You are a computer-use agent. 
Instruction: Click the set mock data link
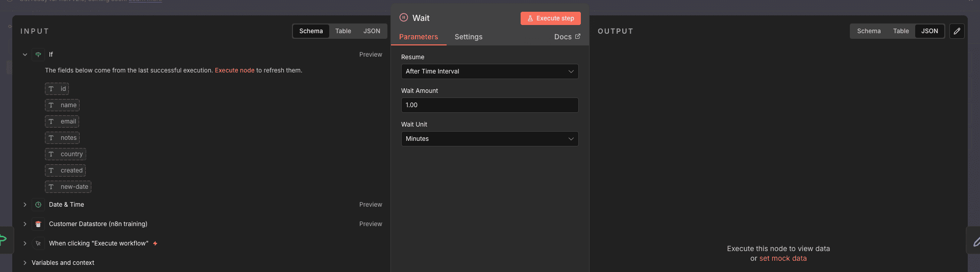[x=783, y=258]
